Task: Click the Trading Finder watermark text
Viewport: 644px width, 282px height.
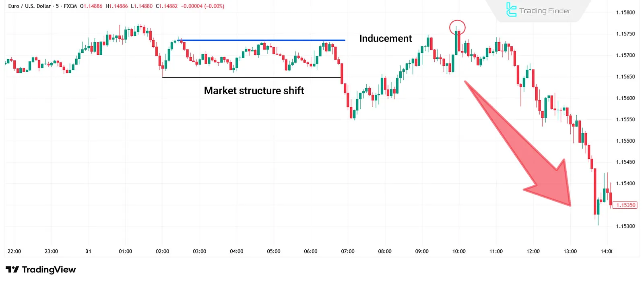Action: 545,11
